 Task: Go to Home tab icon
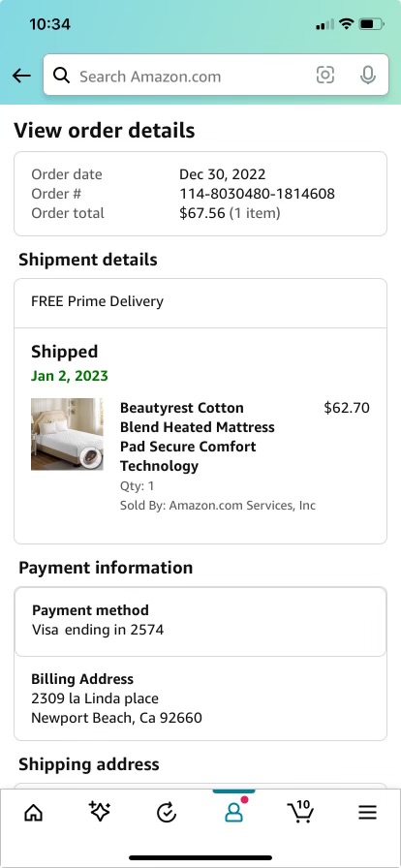click(34, 813)
